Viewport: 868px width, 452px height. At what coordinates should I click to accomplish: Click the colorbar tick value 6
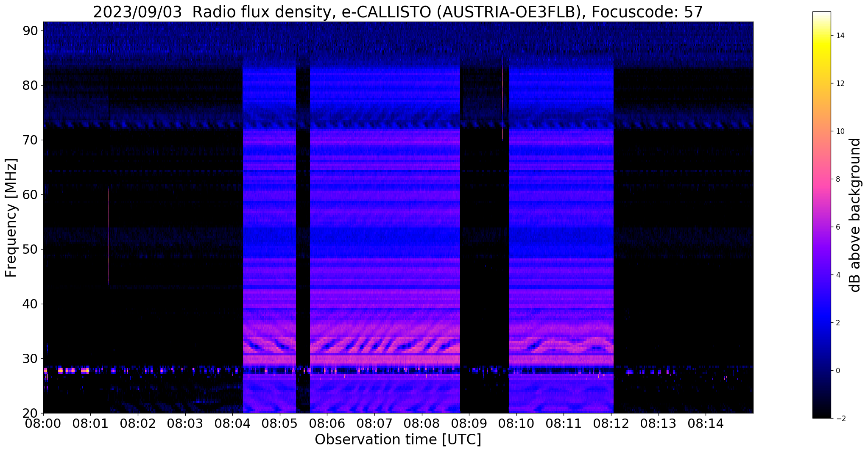837,227
